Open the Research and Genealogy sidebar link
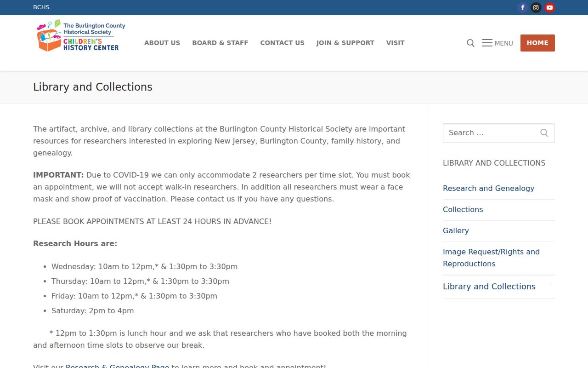The image size is (588, 368). (488, 188)
